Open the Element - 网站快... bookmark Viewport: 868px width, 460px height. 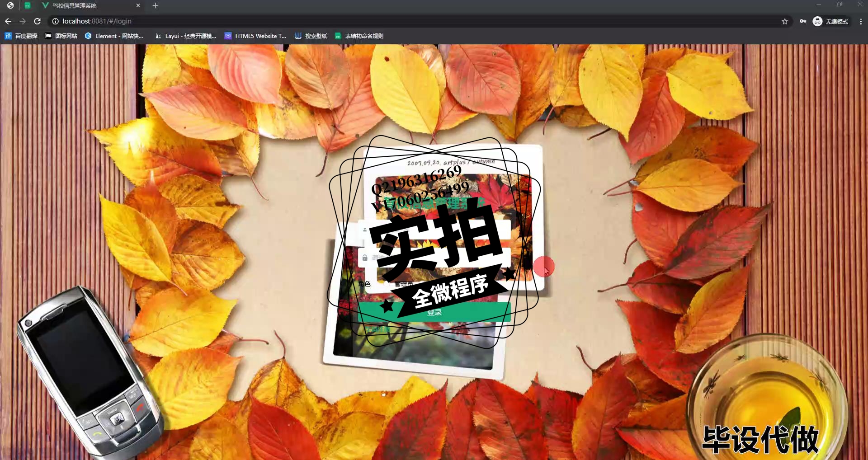tap(114, 36)
